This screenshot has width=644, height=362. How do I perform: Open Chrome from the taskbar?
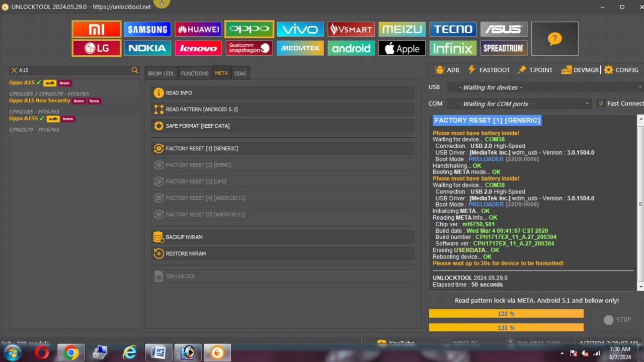(x=71, y=353)
